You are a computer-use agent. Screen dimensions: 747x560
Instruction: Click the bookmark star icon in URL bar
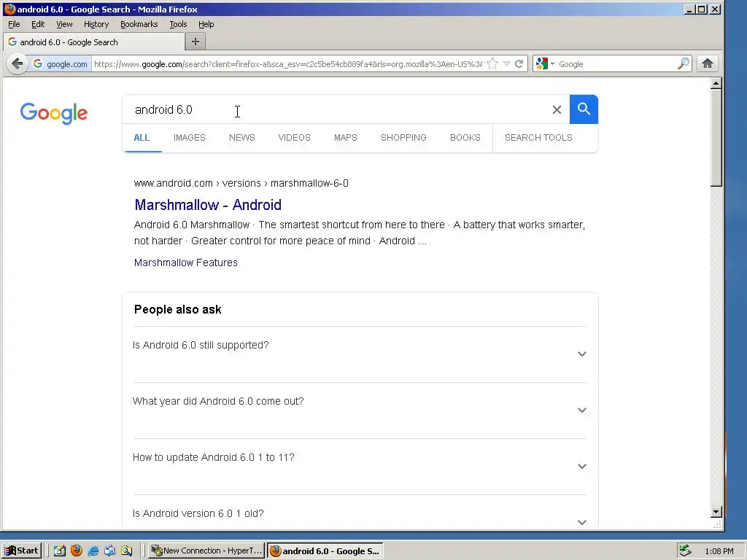[492, 64]
